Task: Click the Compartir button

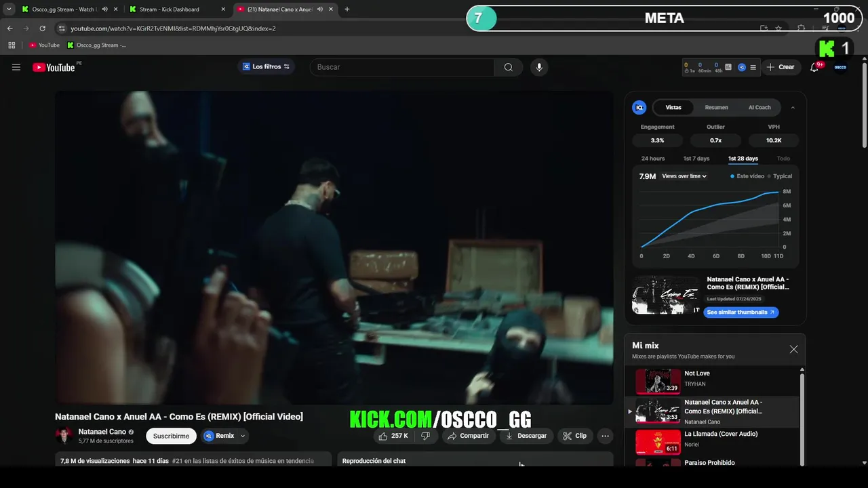Action: click(x=468, y=436)
